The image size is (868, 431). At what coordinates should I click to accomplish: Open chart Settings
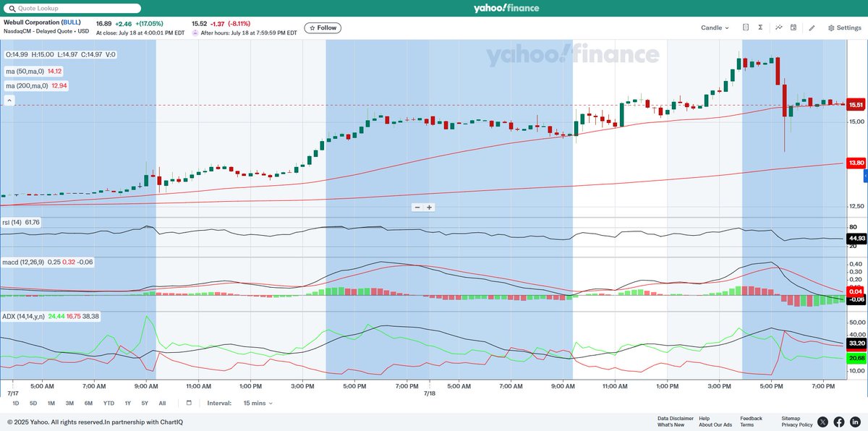tap(844, 27)
